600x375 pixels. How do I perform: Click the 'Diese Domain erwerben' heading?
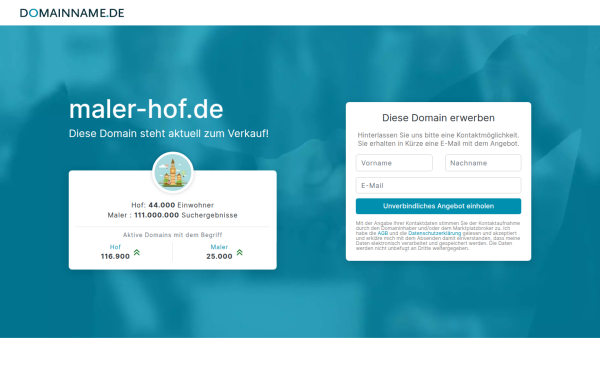pos(439,118)
